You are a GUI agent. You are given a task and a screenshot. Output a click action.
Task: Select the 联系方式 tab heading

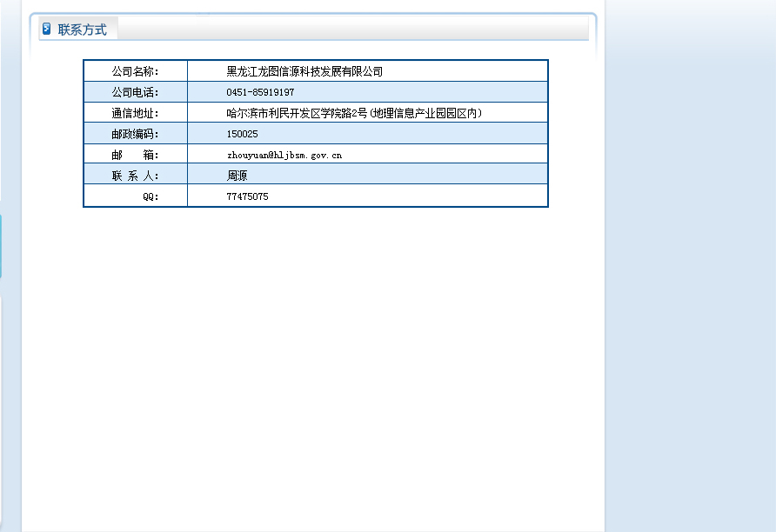82,30
